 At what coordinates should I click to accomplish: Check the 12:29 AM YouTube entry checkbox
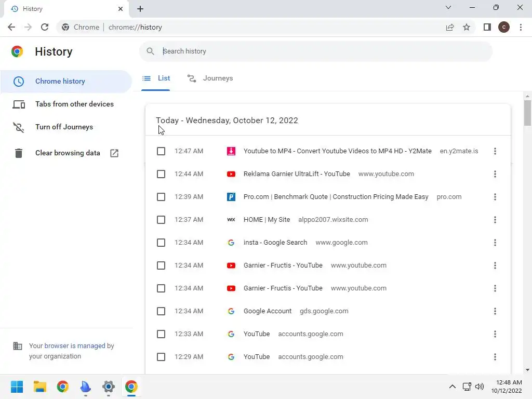click(x=161, y=357)
